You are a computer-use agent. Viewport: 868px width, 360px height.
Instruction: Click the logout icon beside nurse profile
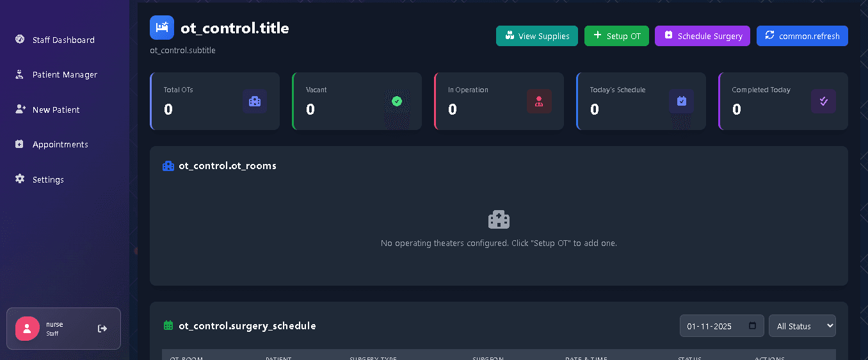[102, 329]
